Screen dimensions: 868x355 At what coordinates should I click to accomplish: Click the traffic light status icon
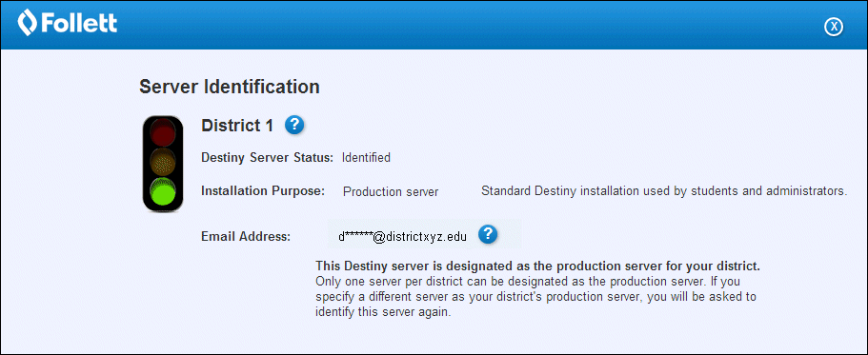point(162,164)
